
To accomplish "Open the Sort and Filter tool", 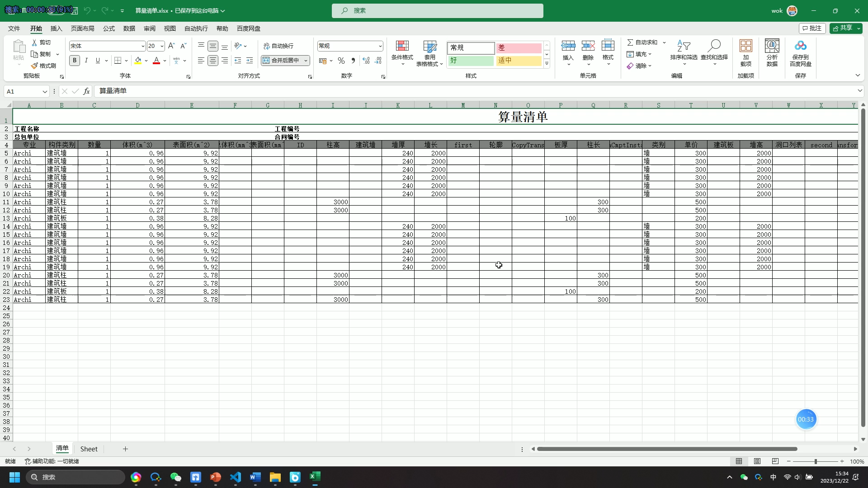I will coord(683,46).
